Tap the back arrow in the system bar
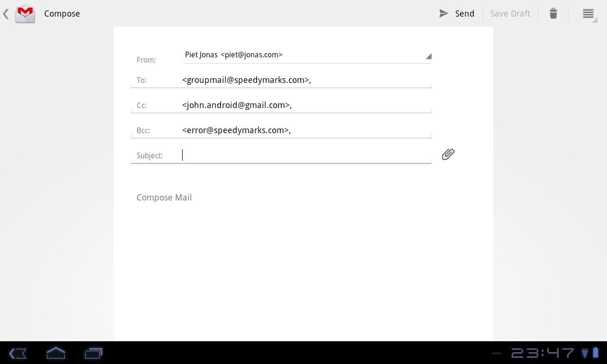 [x=18, y=353]
